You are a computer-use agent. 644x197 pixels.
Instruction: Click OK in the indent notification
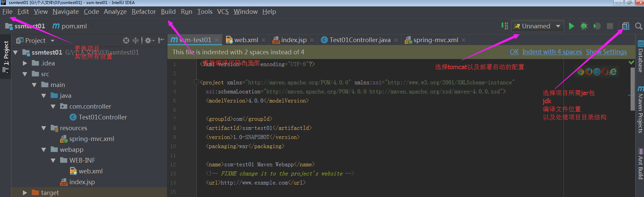(514, 52)
